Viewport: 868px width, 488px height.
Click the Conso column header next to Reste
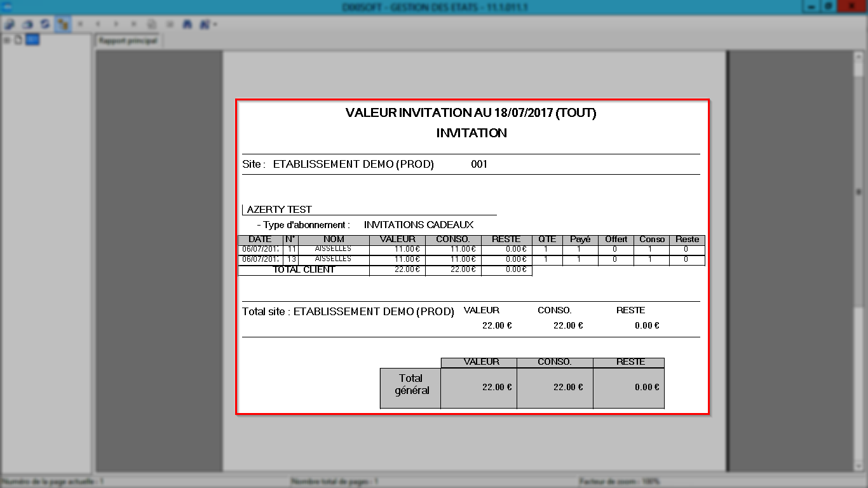pyautogui.click(x=652, y=240)
